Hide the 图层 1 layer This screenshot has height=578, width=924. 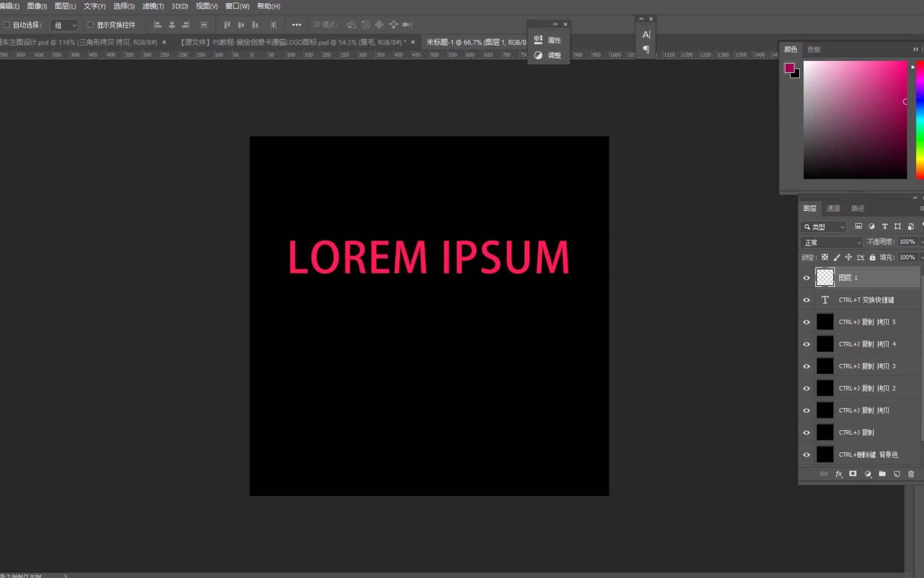(806, 278)
